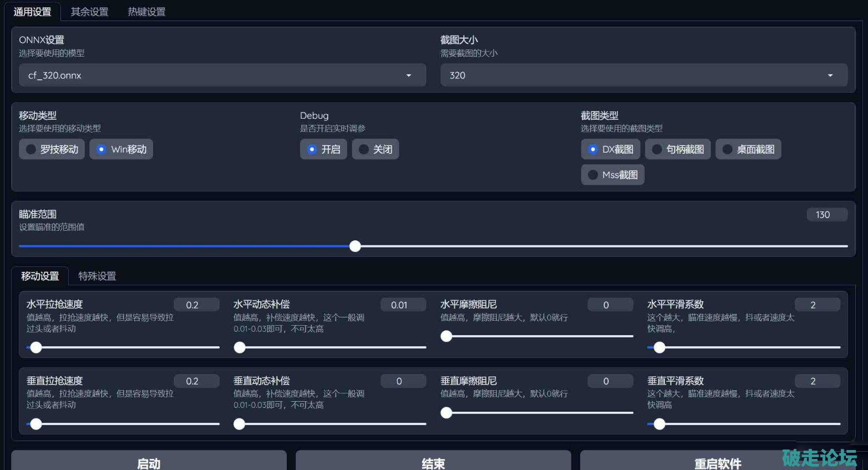Select the DX截图 screenshot option
This screenshot has height=470, width=868.
610,149
